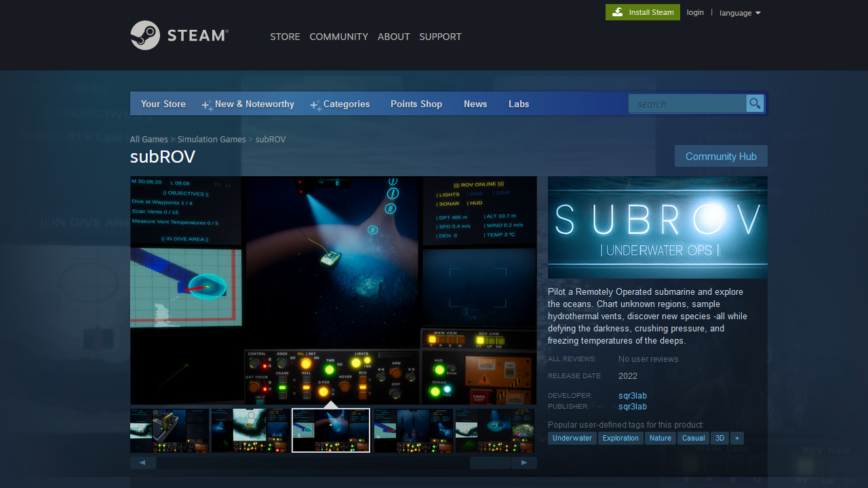
Task: Click the plus button to add tags
Action: (737, 438)
